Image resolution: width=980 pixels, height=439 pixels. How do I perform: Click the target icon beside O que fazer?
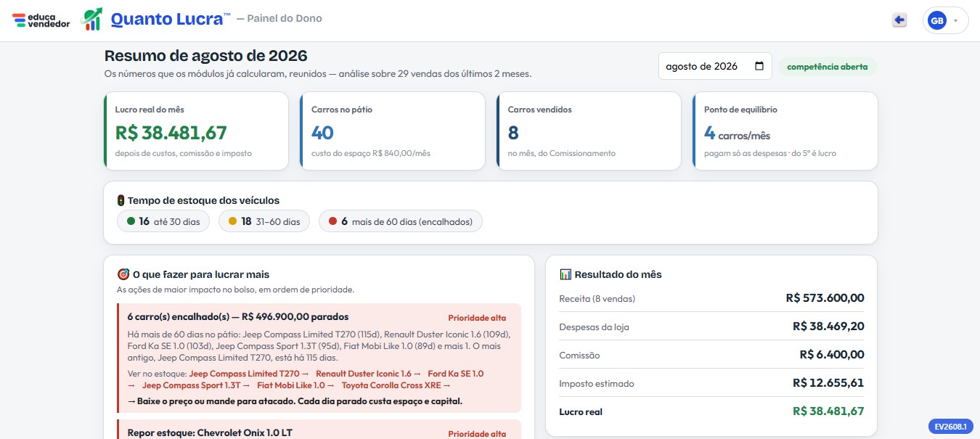123,274
